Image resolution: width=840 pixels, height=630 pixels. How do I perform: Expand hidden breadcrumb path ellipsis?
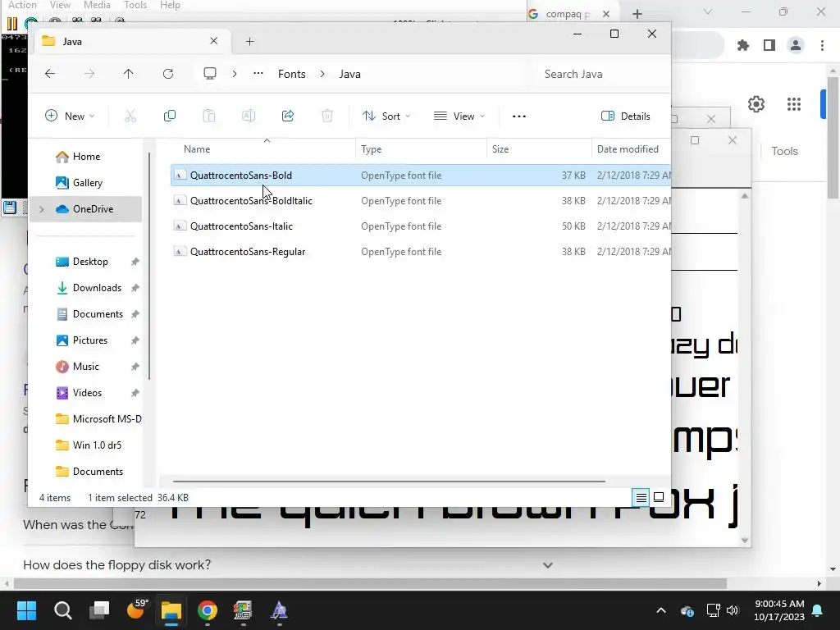click(258, 74)
